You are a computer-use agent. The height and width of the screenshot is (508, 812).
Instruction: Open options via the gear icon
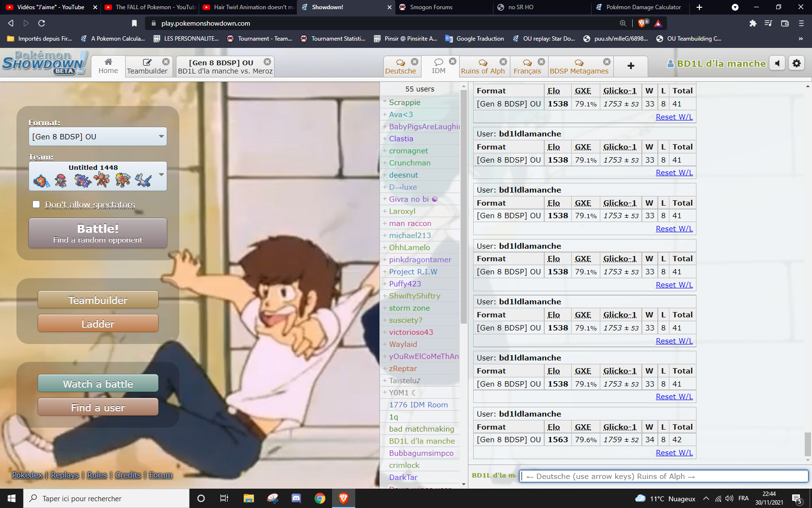pos(797,63)
